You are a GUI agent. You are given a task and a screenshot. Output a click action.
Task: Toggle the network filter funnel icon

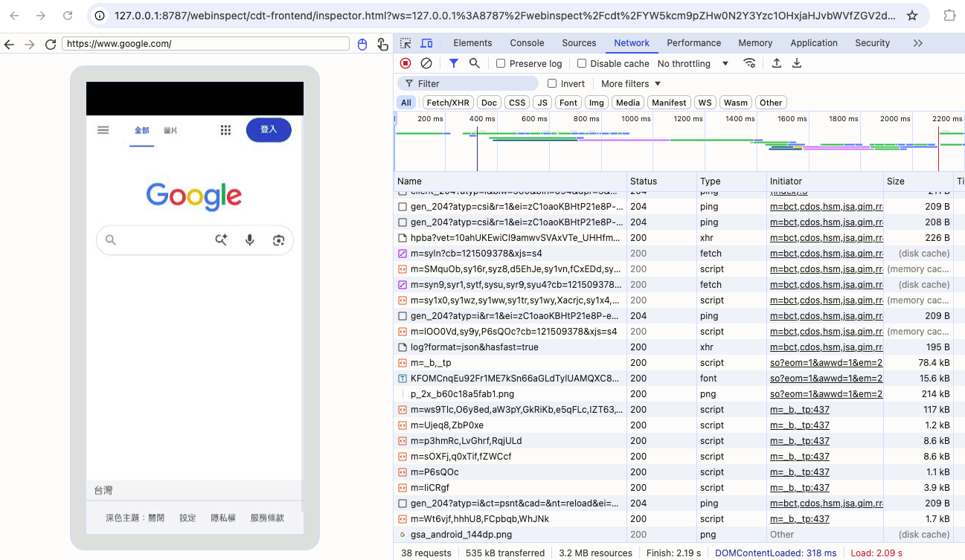coord(454,63)
